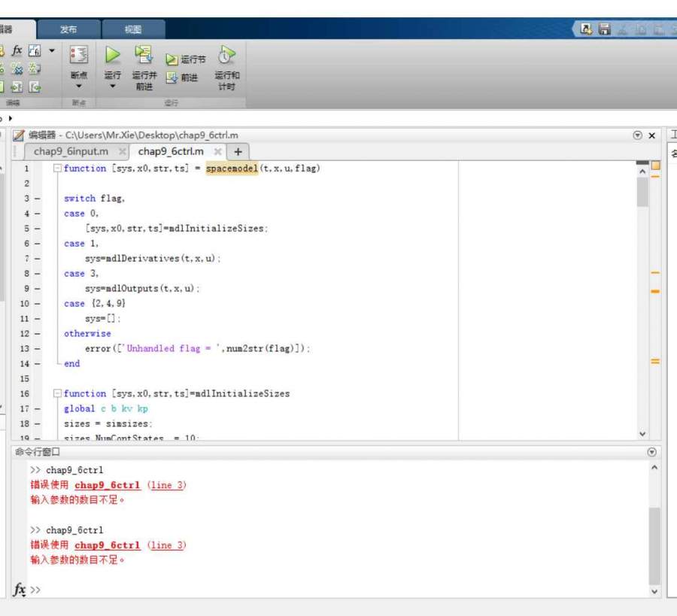Click editor scrollbar down arrow
This screenshot has height=616, width=677.
click(642, 434)
